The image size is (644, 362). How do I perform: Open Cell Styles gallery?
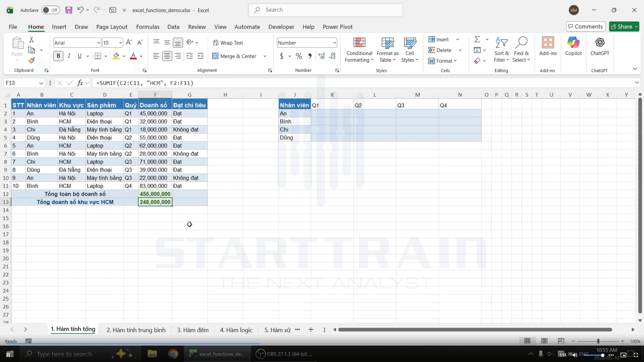[x=410, y=50]
